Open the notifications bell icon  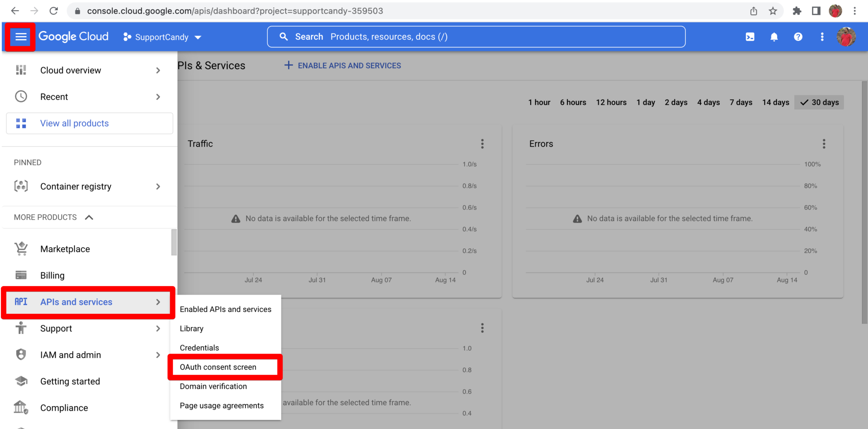pyautogui.click(x=773, y=37)
